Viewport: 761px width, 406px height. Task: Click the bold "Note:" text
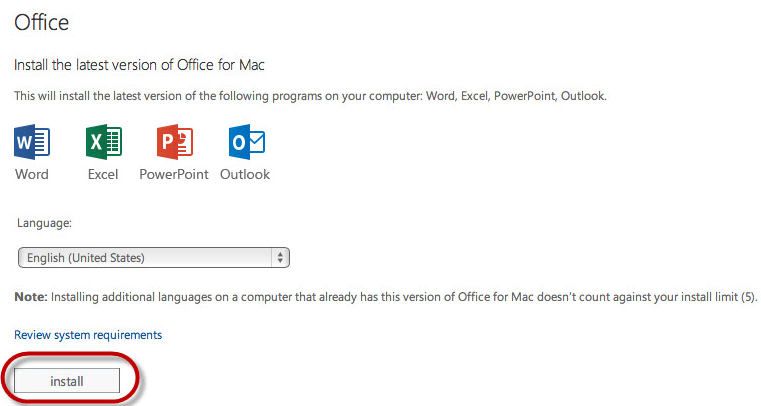tap(31, 297)
